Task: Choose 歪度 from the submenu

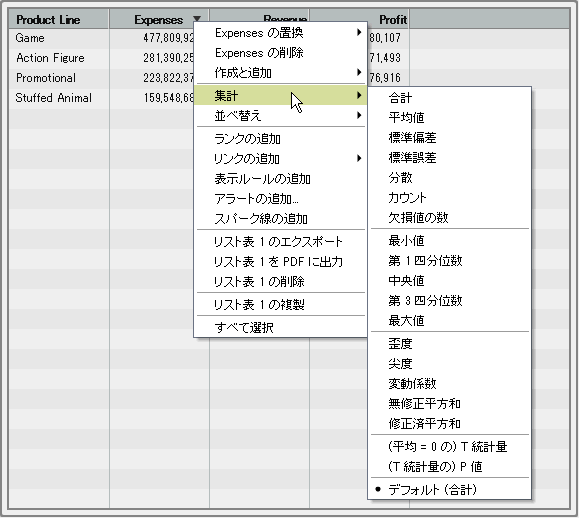Action: 449,344
